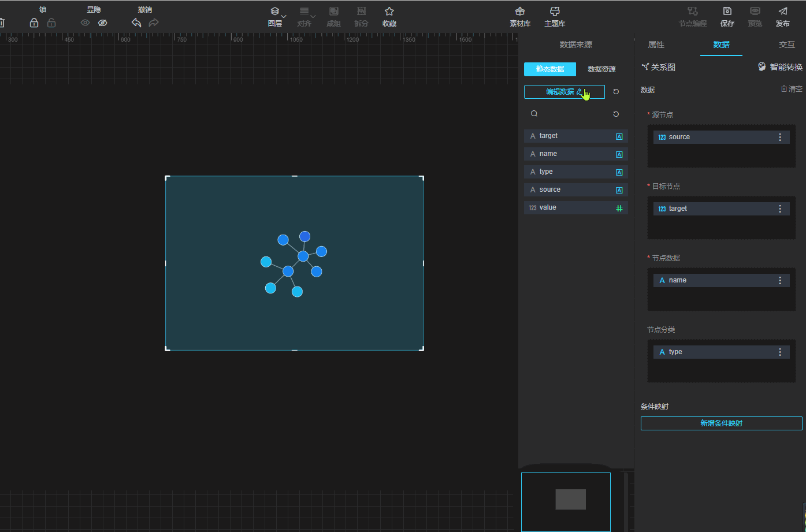The height and width of the screenshot is (532, 806).
Task: Click the lock icon in the toolbar
Action: [34, 23]
